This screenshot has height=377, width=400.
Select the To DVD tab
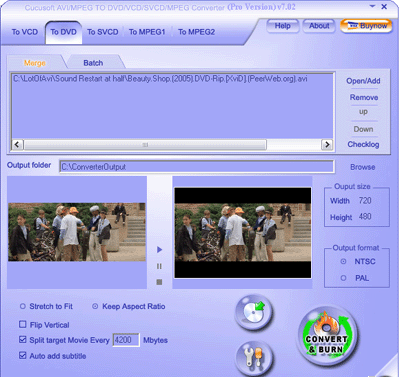click(63, 32)
